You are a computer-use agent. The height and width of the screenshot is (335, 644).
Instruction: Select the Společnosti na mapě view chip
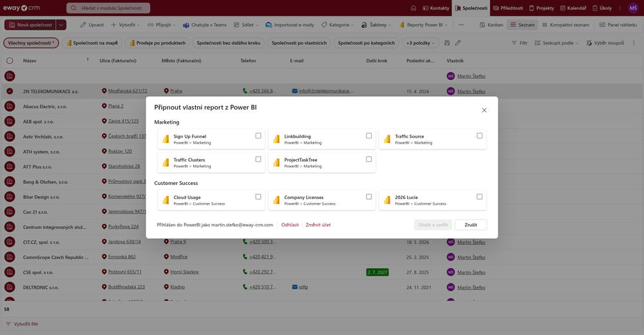tap(92, 43)
